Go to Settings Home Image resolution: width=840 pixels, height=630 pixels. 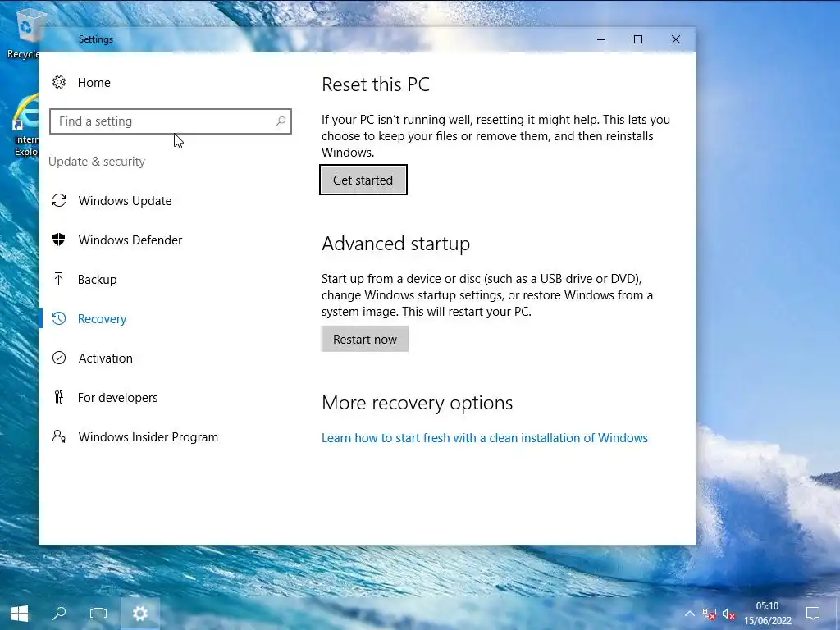coord(94,83)
